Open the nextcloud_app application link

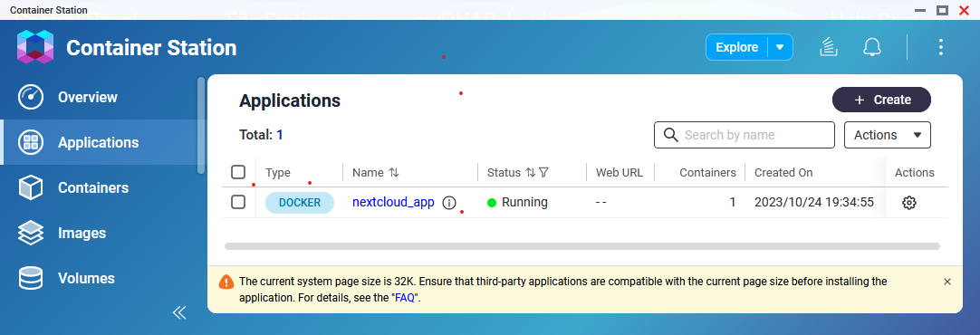point(393,203)
